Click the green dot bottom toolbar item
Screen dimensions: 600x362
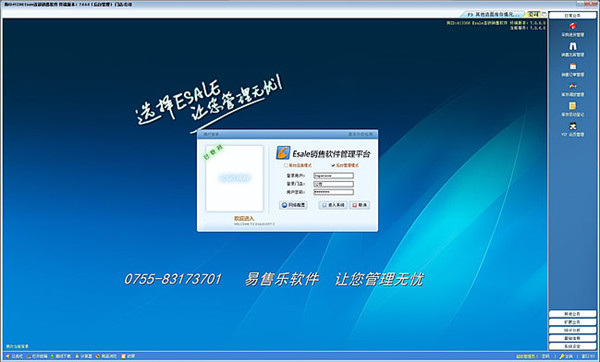pos(61,356)
